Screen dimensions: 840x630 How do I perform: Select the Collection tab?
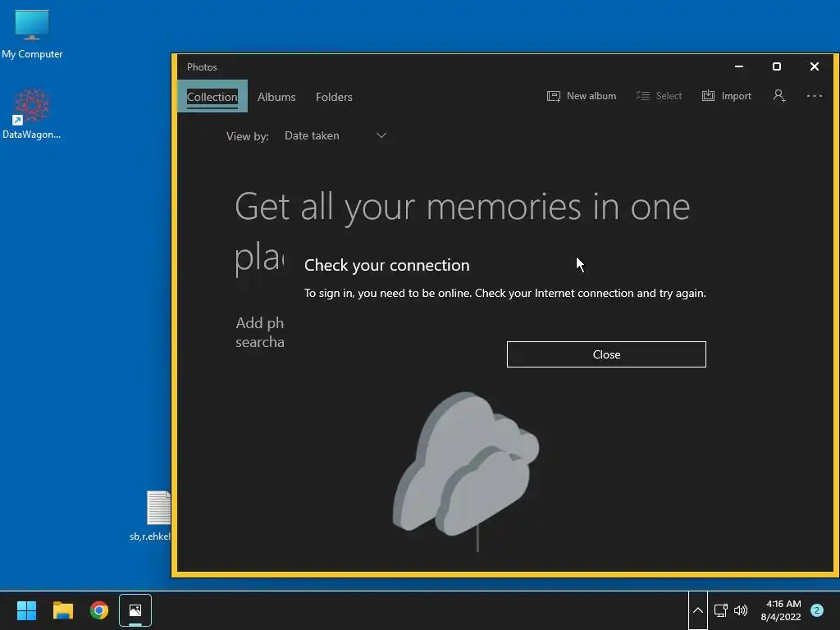coord(212,97)
